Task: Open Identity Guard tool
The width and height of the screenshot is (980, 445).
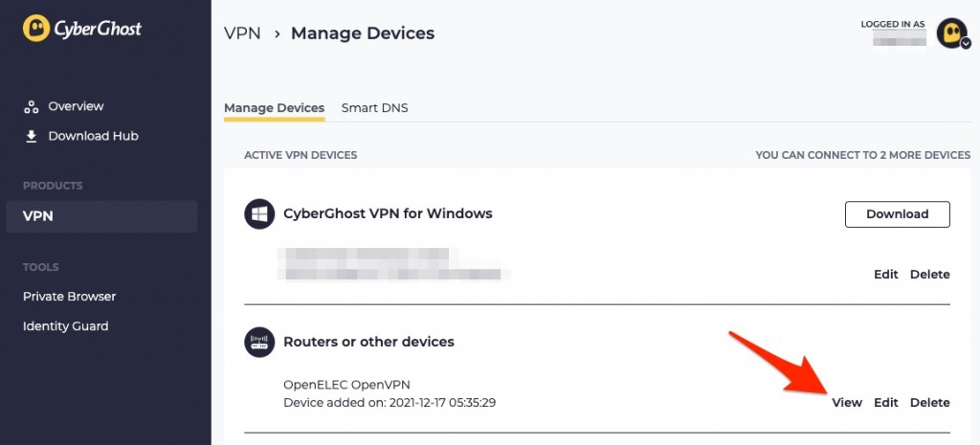Action: 66,326
